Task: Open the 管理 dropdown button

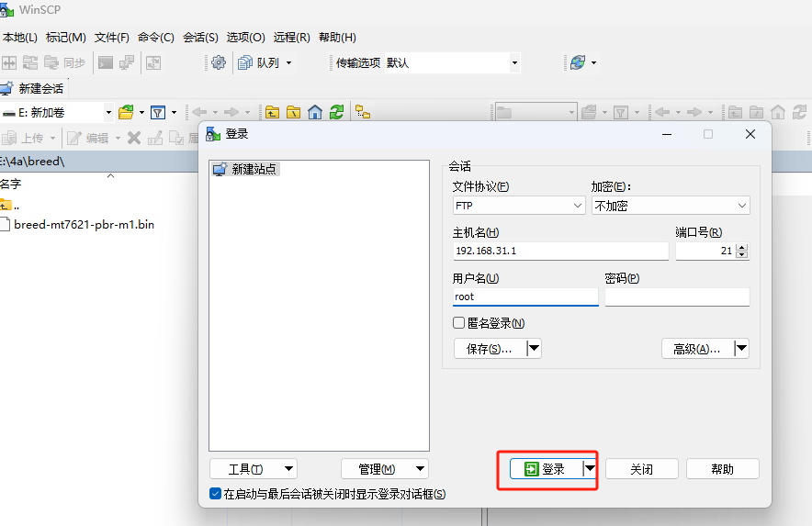Action: (385, 469)
